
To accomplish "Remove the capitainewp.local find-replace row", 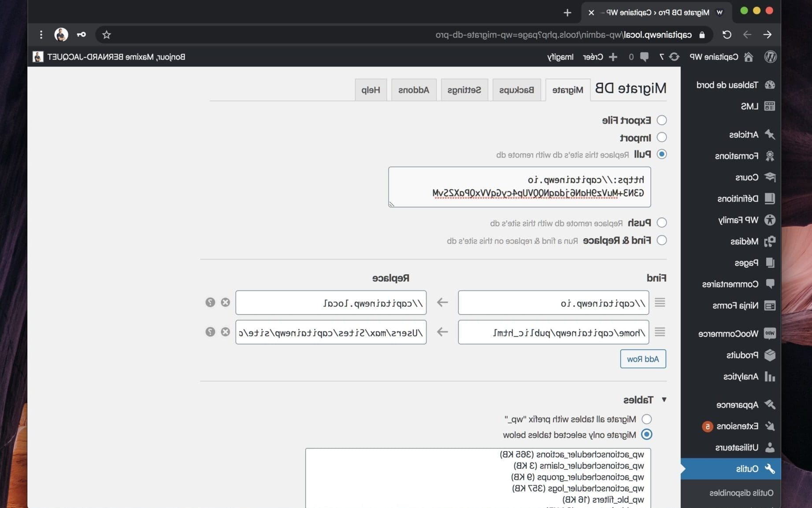I will pos(225,302).
